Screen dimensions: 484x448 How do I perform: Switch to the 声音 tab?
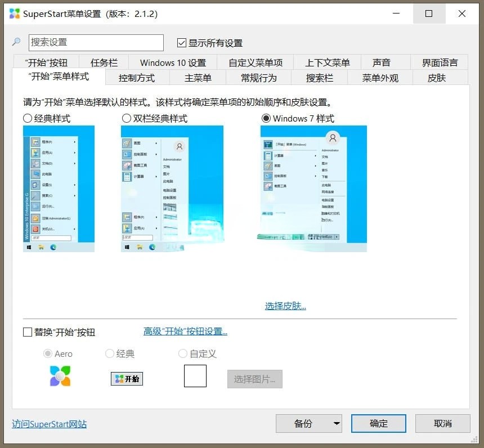click(386, 62)
